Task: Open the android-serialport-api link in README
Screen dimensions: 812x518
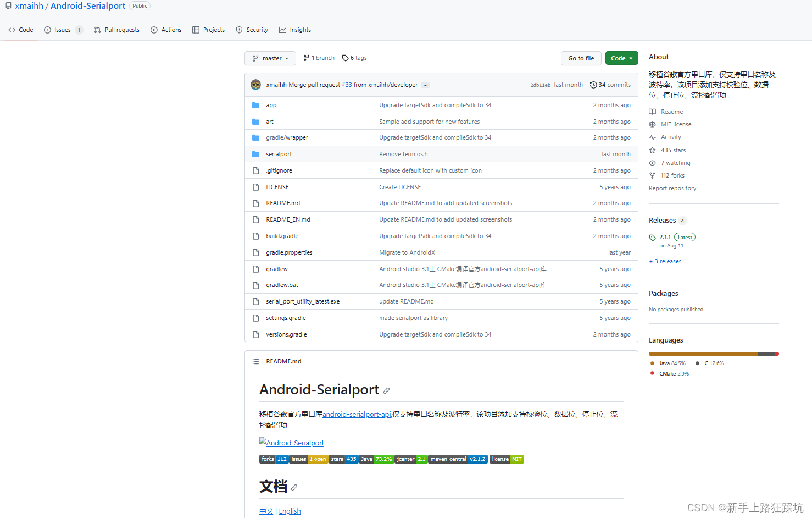Action: click(357, 414)
